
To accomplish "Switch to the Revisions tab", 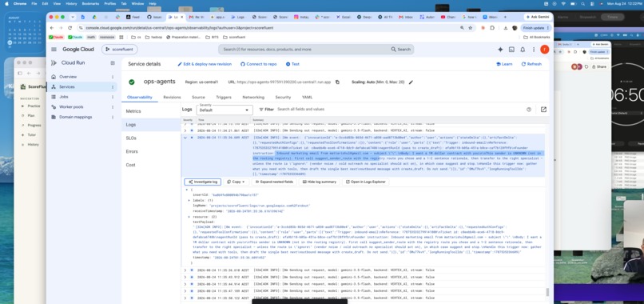I will coord(172,98).
